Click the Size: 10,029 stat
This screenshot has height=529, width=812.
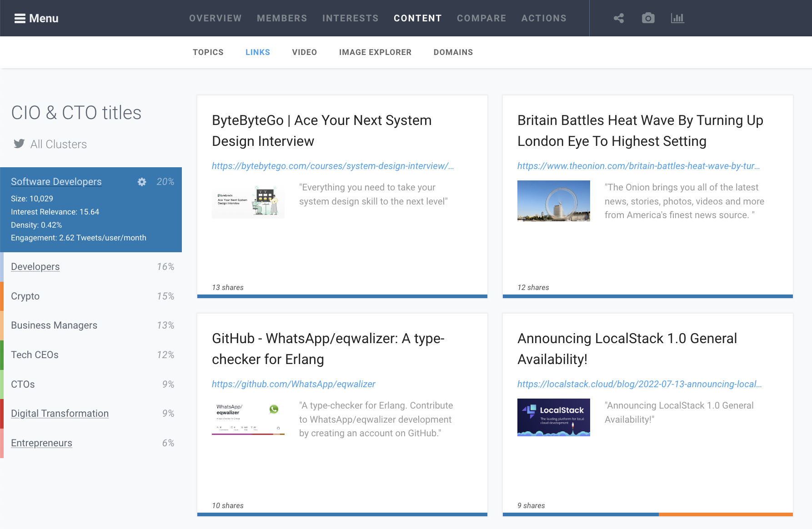32,199
